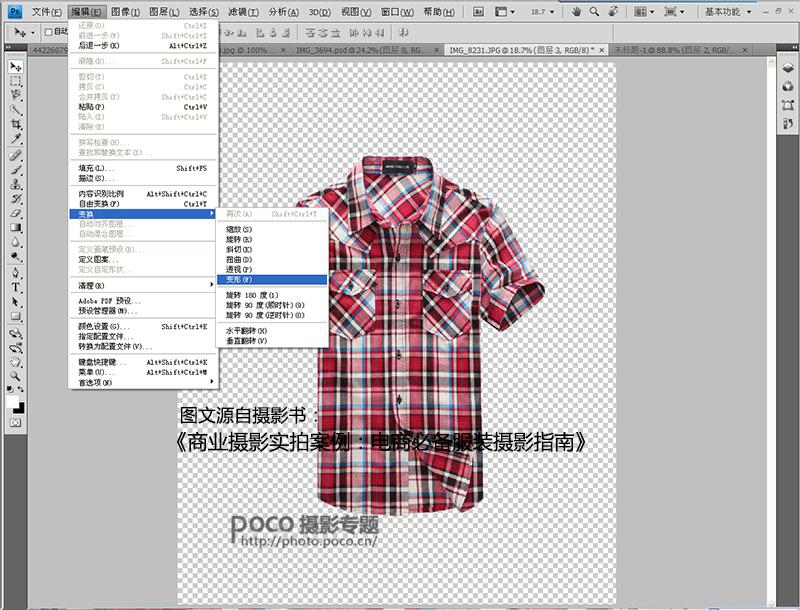Screen dimensions: 800x610
Task: Enable the Auto-Select checkbox in options bar
Action: click(47, 32)
